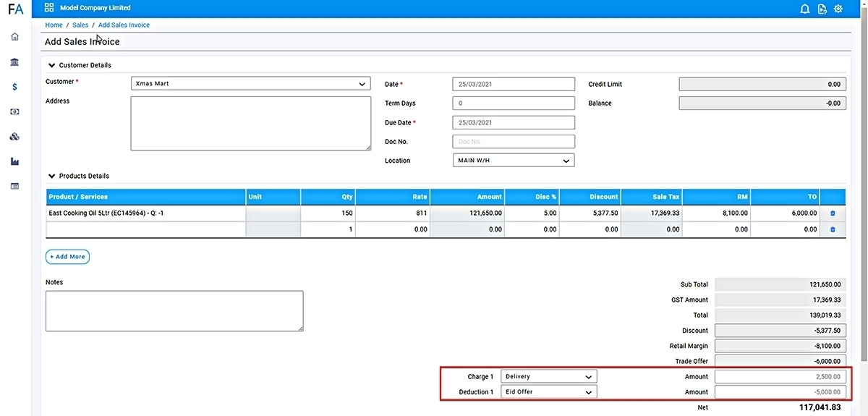Viewport: 868px width, 416px height.
Task: Click the Retail Margin field -8,100.00
Action: (x=780, y=346)
